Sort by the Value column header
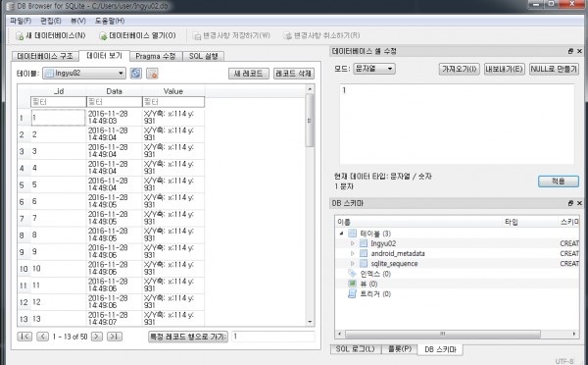The image size is (588, 365). (x=173, y=91)
